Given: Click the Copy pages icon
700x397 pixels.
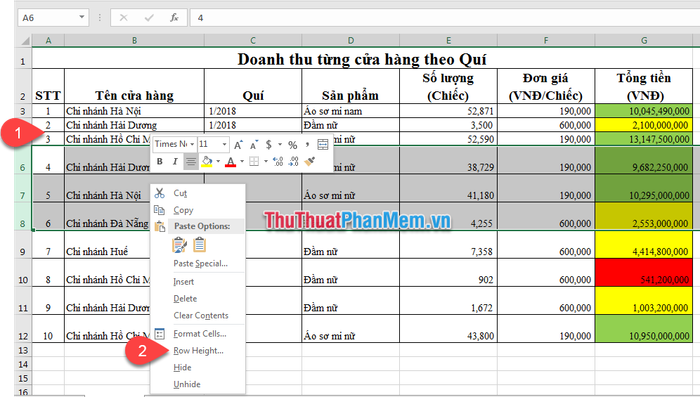Looking at the screenshot, I should [x=159, y=210].
